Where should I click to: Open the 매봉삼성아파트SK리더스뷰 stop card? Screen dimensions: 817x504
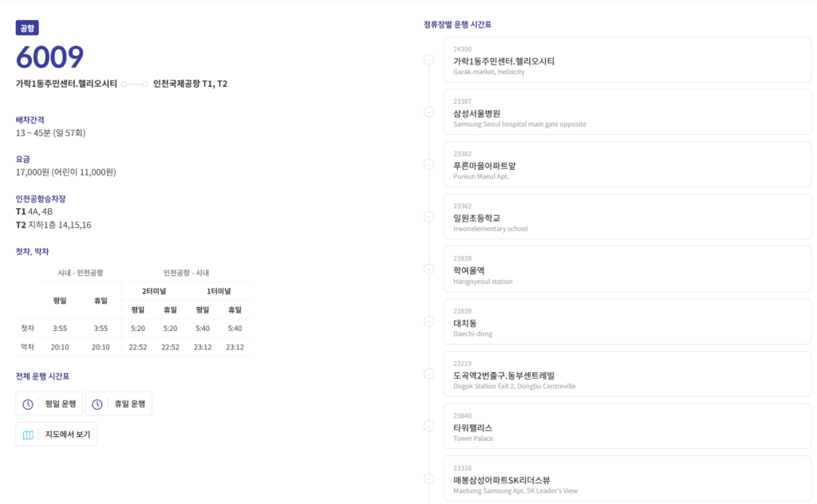(626, 478)
